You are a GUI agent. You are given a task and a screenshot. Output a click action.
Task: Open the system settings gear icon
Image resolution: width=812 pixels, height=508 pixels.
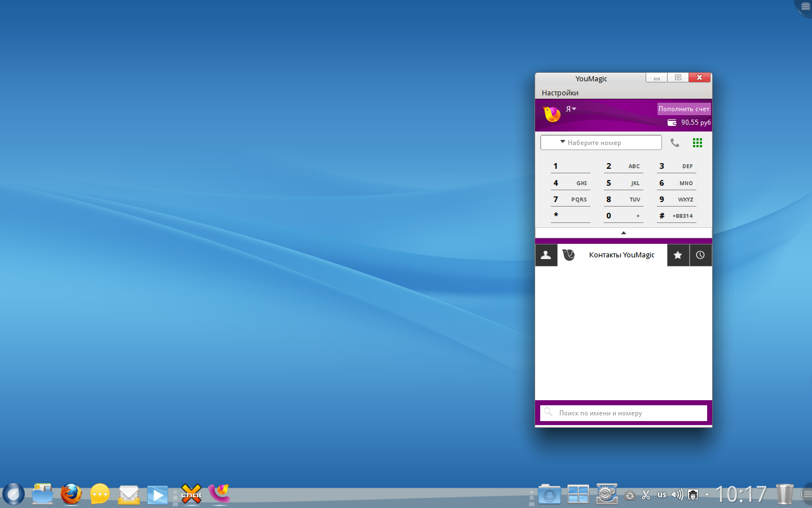[607, 494]
